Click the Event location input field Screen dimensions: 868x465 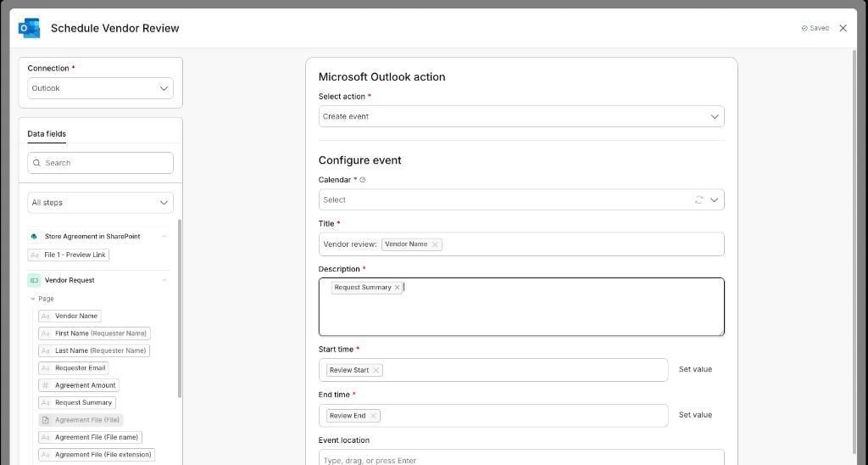point(521,459)
